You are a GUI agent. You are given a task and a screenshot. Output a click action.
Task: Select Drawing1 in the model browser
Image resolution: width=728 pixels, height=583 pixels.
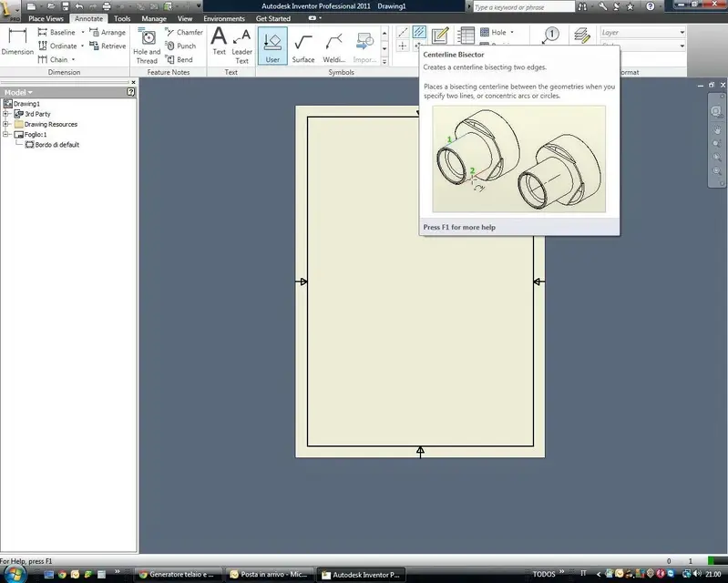(22, 104)
